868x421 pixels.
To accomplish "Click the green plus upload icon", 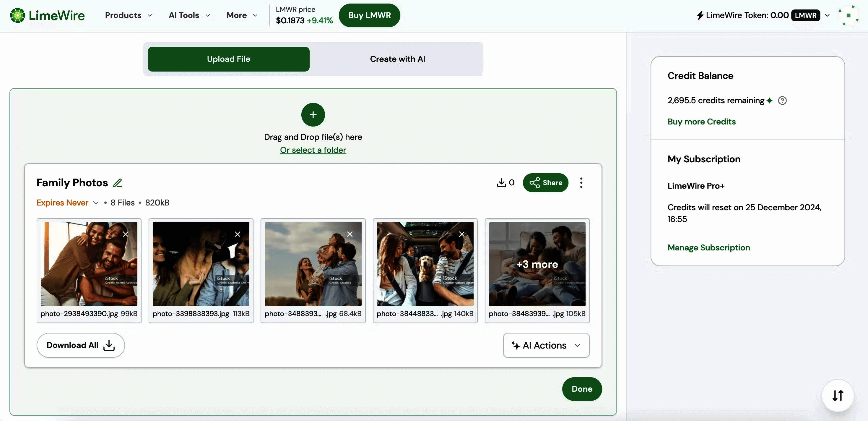I will (313, 115).
